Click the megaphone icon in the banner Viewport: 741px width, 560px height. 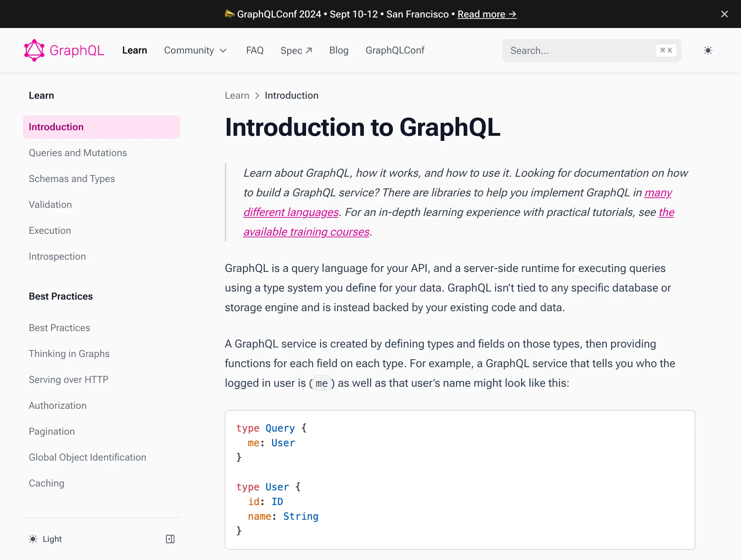230,14
